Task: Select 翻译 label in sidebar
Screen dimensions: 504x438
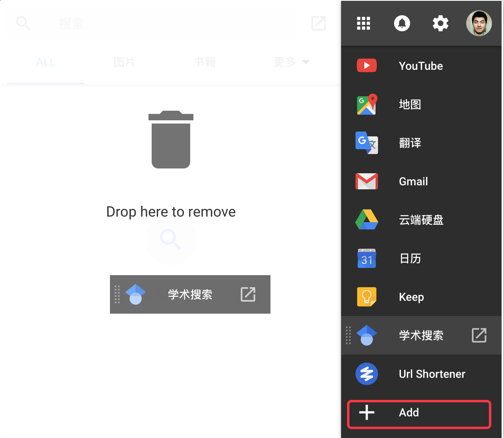Action: pos(410,143)
